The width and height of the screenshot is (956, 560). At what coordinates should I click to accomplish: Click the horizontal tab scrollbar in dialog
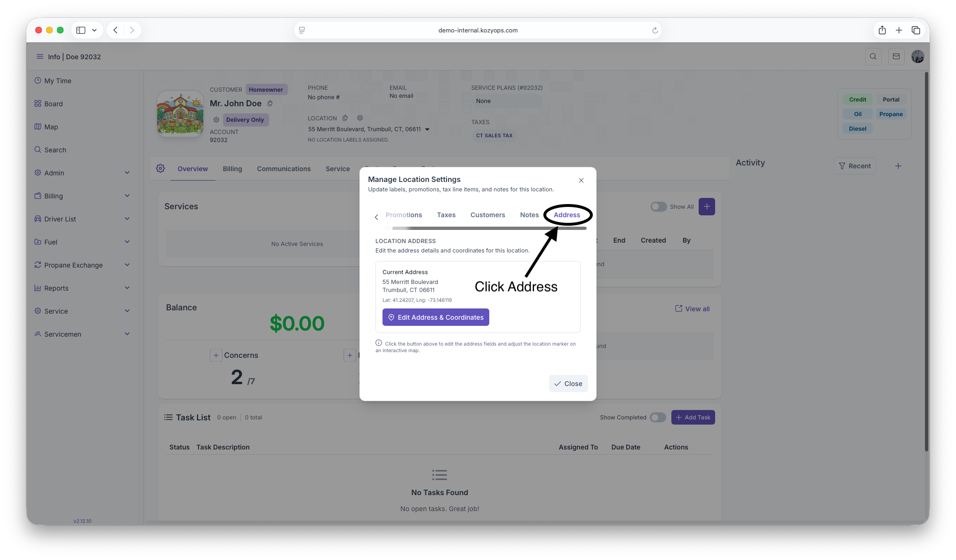[x=489, y=228]
